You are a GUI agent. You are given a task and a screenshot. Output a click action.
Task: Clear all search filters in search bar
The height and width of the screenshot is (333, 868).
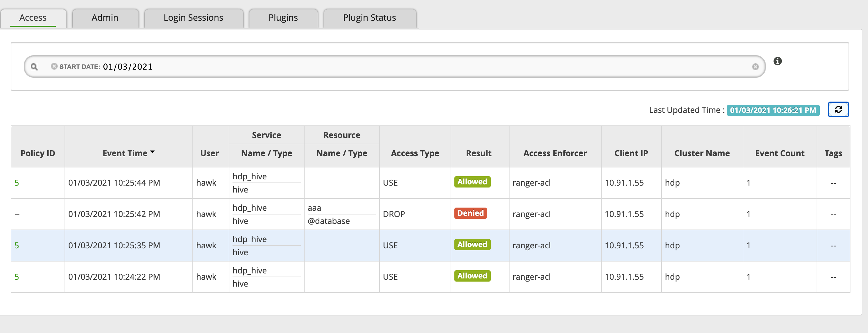pyautogui.click(x=755, y=67)
